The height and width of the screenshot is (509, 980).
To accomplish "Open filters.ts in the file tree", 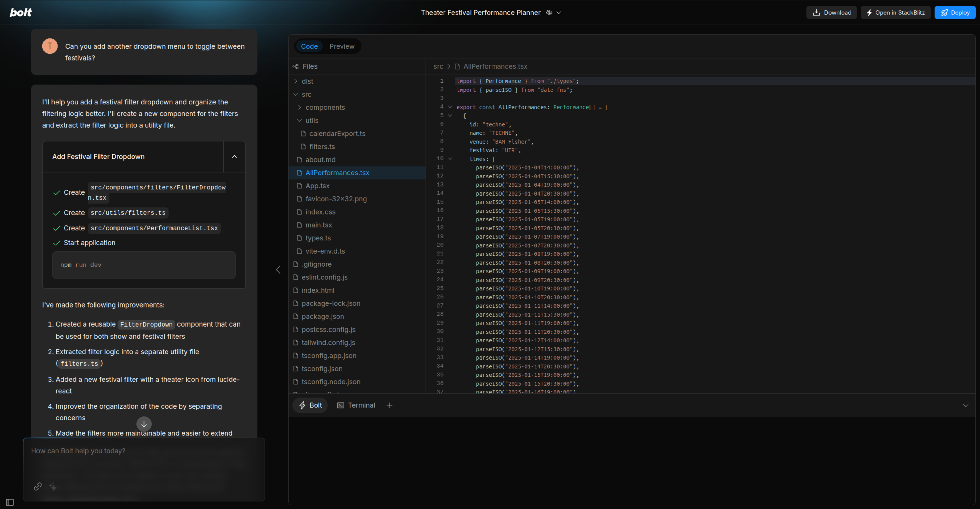I will 357,147.
